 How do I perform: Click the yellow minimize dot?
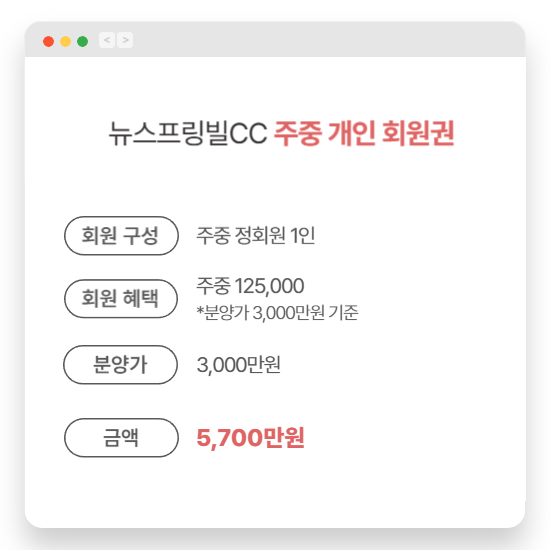coord(66,41)
